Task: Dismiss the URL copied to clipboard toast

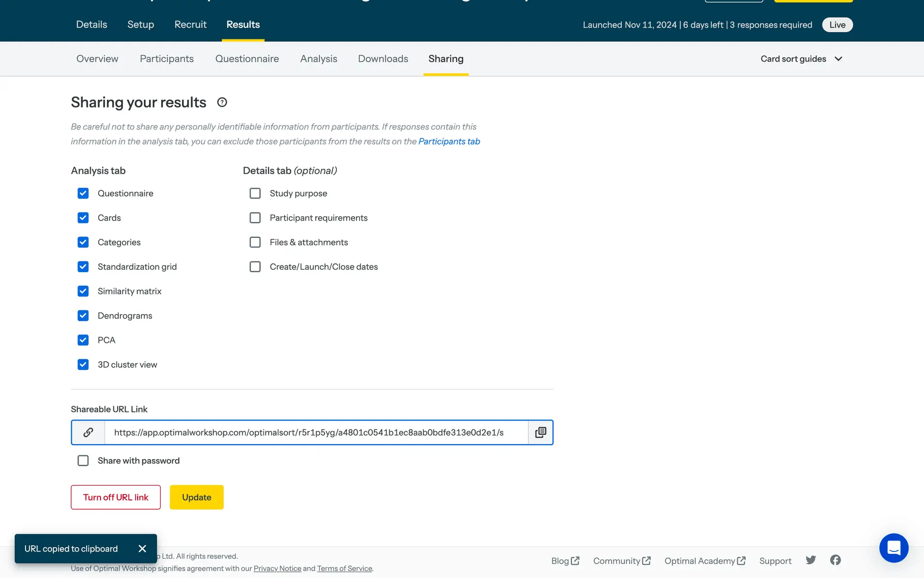Action: (142, 549)
